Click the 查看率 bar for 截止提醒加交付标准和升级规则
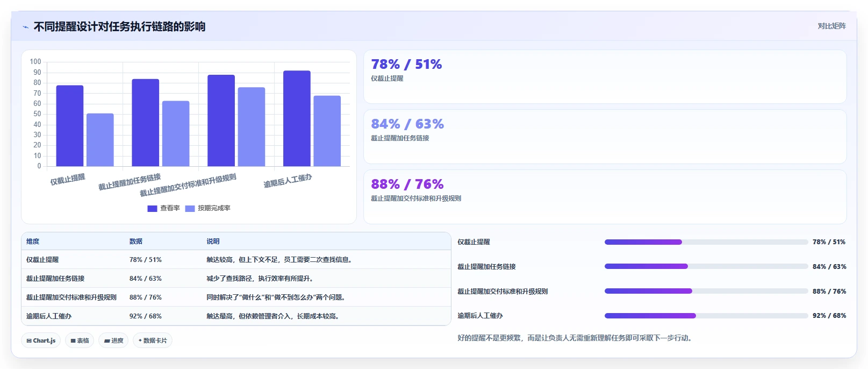This screenshot has width=868, height=369. point(221,120)
